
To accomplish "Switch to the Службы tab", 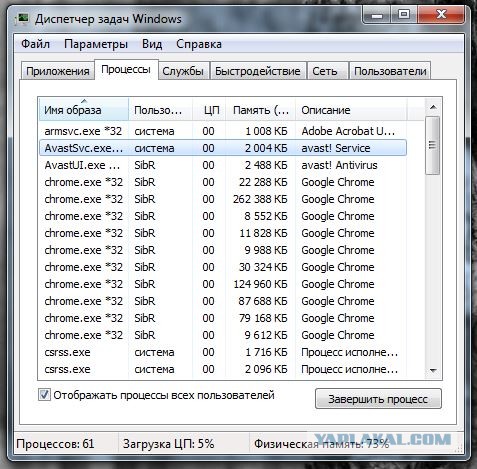I will 183,71.
